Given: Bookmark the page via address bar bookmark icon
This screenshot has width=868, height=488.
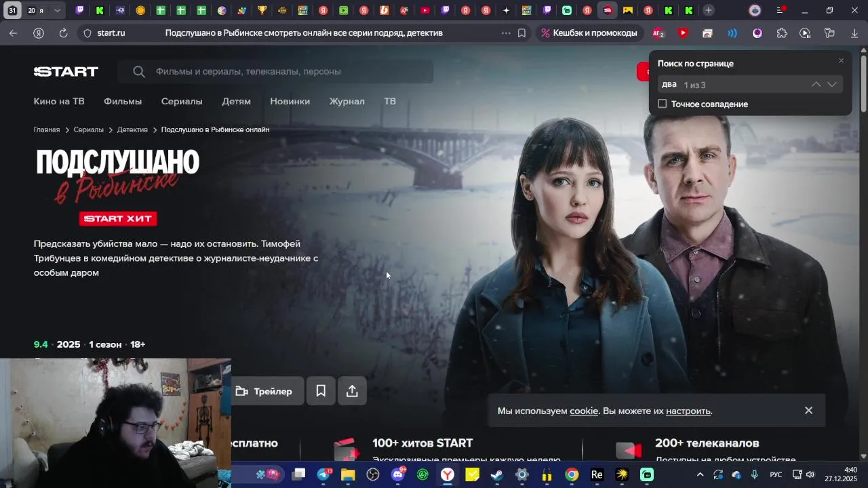Looking at the screenshot, I should [x=521, y=33].
